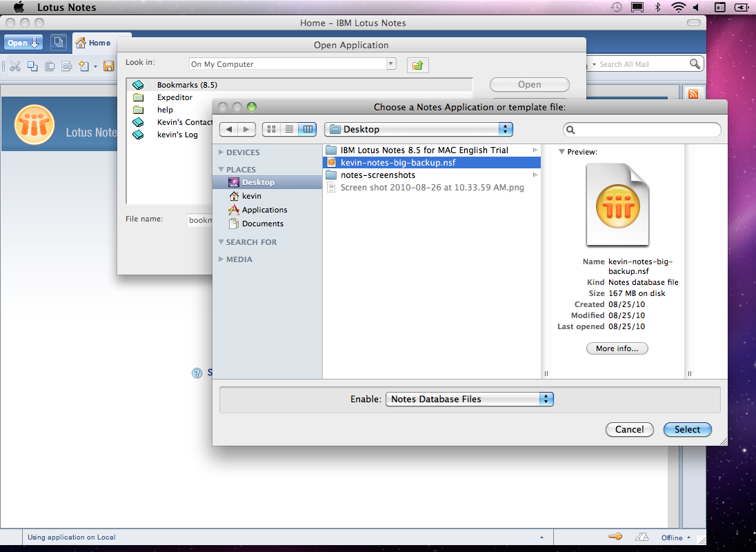Click the battery menu bar icon

pyautogui.click(x=742, y=7)
